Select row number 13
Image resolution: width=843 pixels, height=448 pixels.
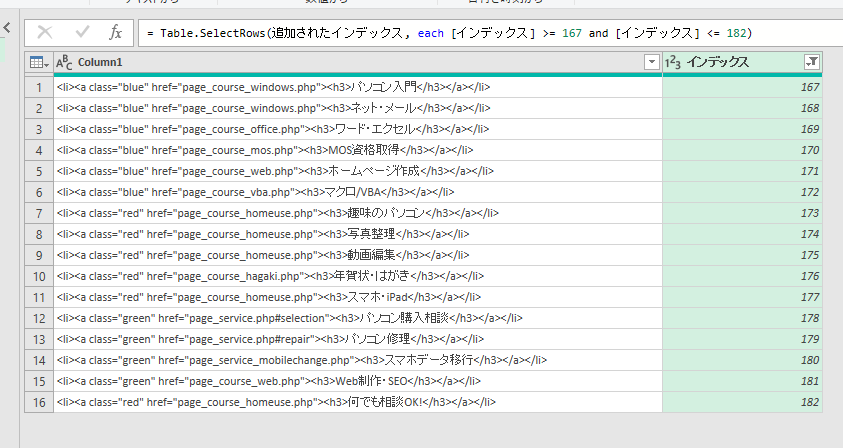[39, 339]
